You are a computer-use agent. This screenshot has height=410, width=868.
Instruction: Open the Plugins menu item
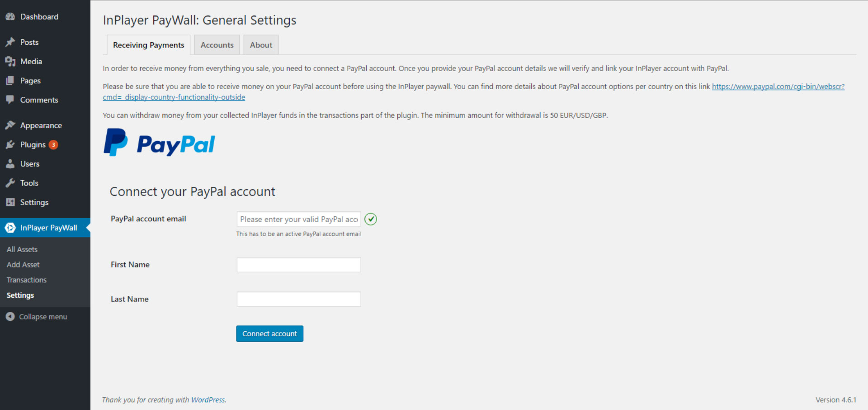pyautogui.click(x=45, y=145)
